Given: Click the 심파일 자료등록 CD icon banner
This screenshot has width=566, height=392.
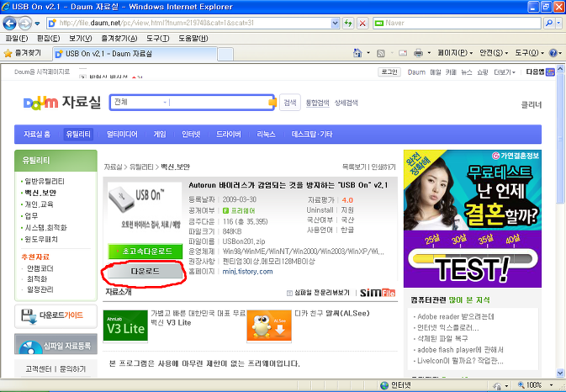Looking at the screenshot, I should click(x=56, y=344).
